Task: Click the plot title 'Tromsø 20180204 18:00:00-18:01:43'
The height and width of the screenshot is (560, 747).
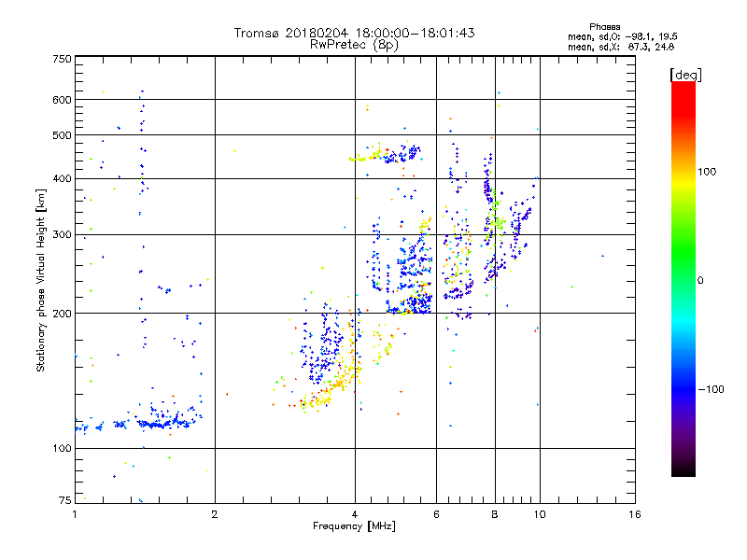Action: [354, 33]
